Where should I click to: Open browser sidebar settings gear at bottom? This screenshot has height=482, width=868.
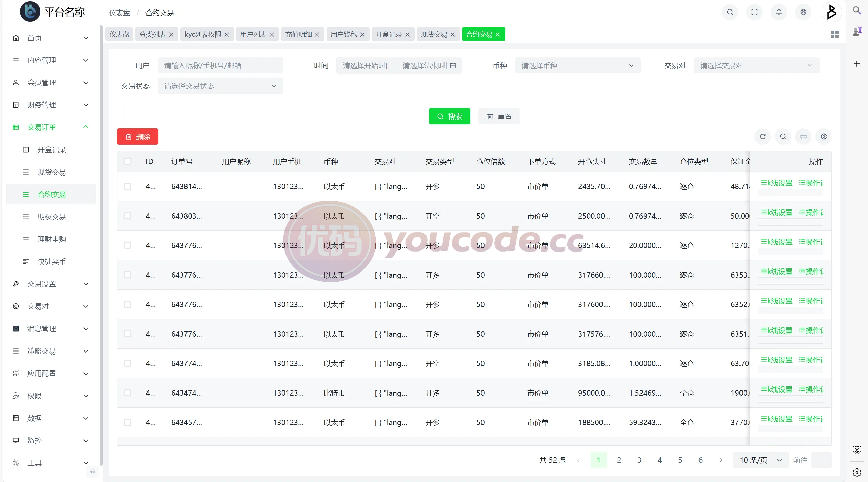tap(857, 472)
